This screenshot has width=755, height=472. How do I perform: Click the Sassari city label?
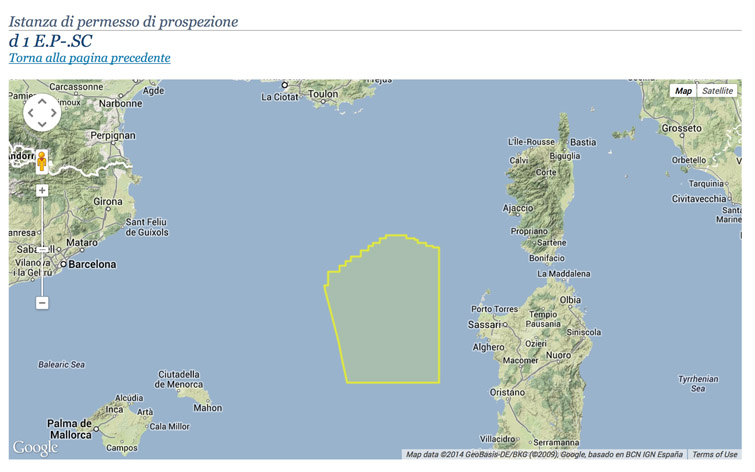[x=485, y=324]
